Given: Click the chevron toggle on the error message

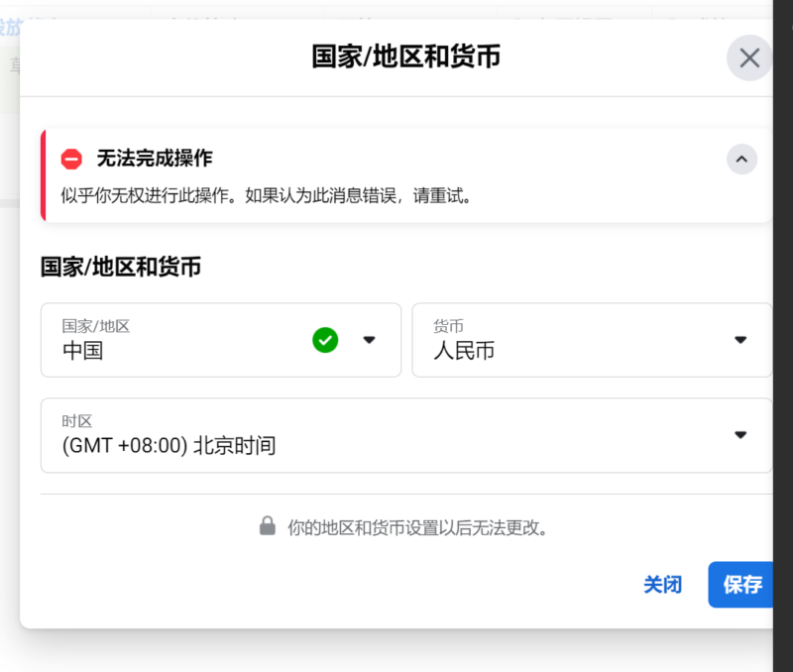Looking at the screenshot, I should click(741, 159).
